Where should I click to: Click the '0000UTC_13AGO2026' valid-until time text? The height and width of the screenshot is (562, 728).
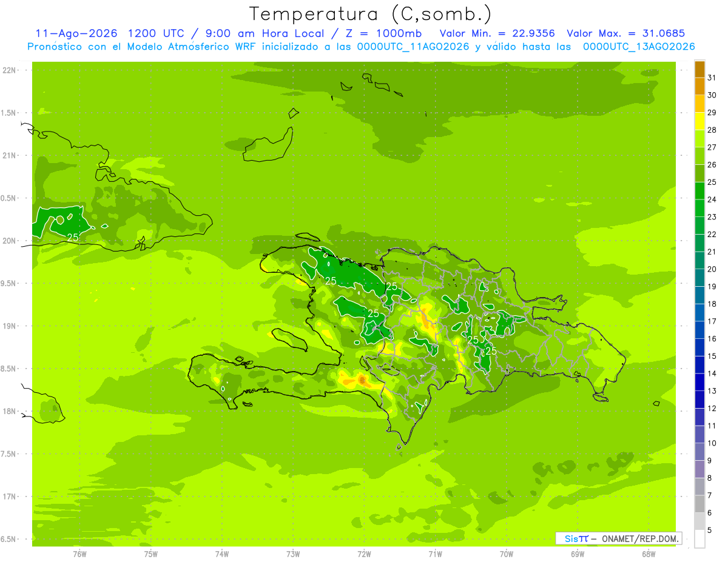pyautogui.click(x=639, y=47)
